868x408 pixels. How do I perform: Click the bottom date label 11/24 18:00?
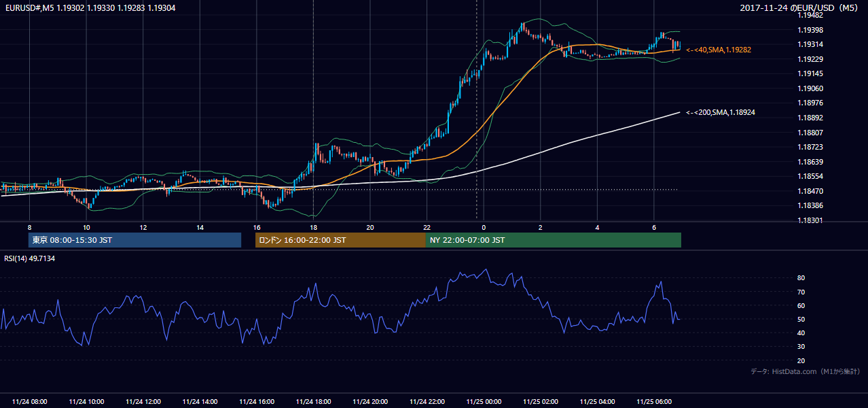point(314,402)
